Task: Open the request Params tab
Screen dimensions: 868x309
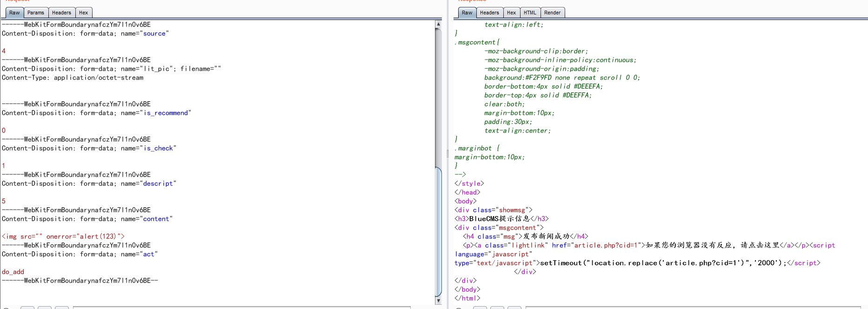Action: click(x=36, y=13)
